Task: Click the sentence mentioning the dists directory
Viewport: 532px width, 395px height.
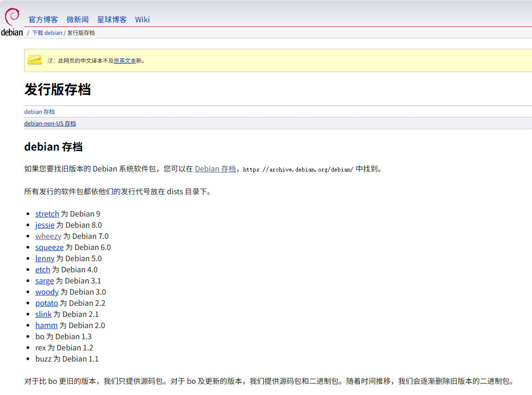Action: tap(118, 191)
